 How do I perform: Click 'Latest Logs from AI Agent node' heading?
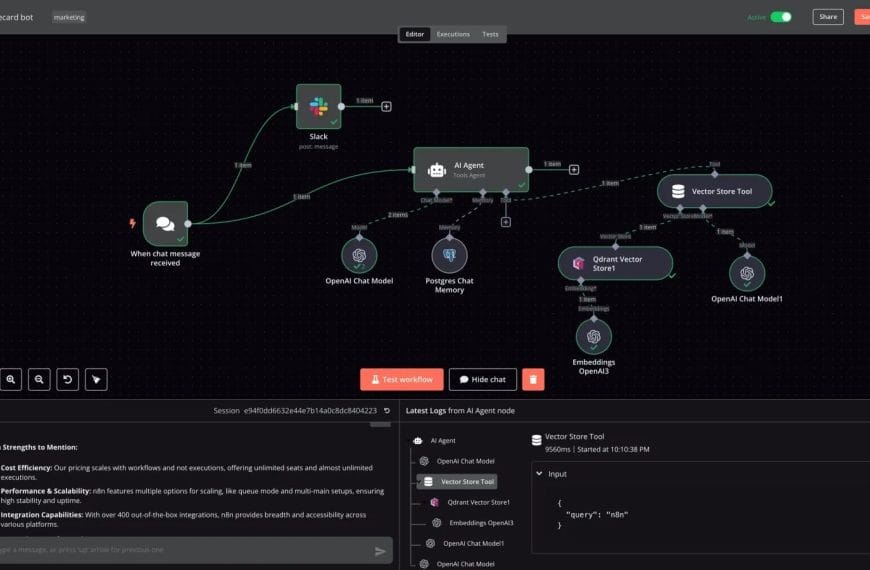(460, 411)
